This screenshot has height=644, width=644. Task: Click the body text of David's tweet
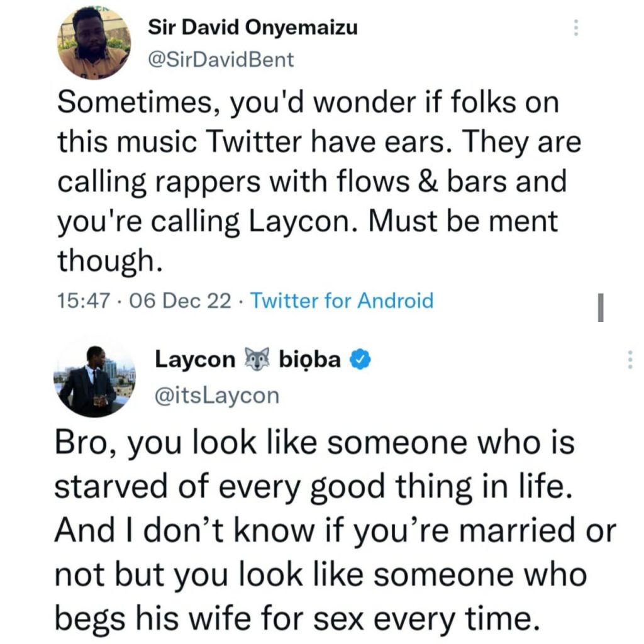coord(314,180)
